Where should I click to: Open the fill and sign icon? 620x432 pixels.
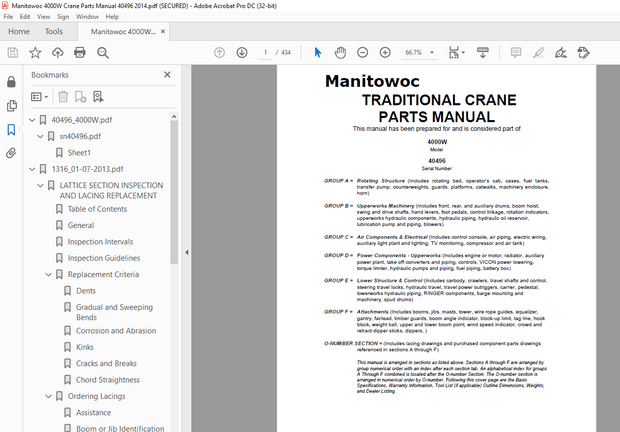pos(561,53)
